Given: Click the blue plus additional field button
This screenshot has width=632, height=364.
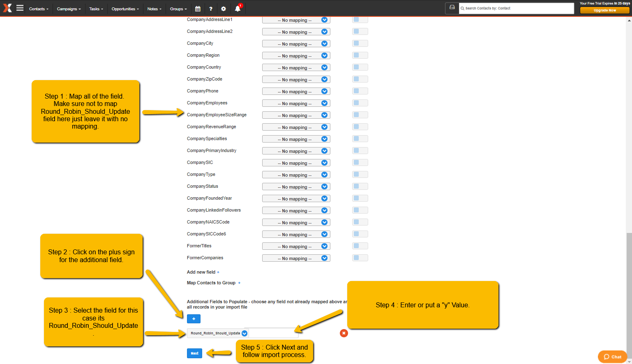Looking at the screenshot, I should point(194,319).
